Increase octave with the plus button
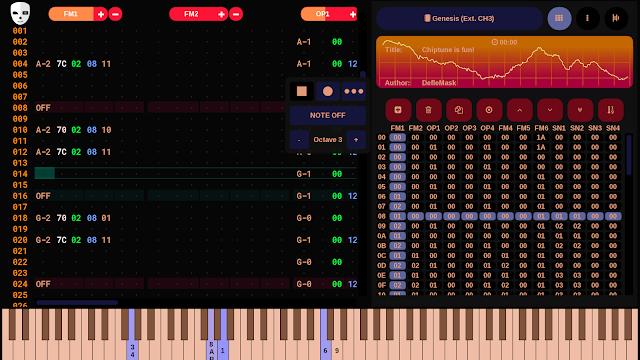The height and width of the screenshot is (360, 640). pos(356,140)
